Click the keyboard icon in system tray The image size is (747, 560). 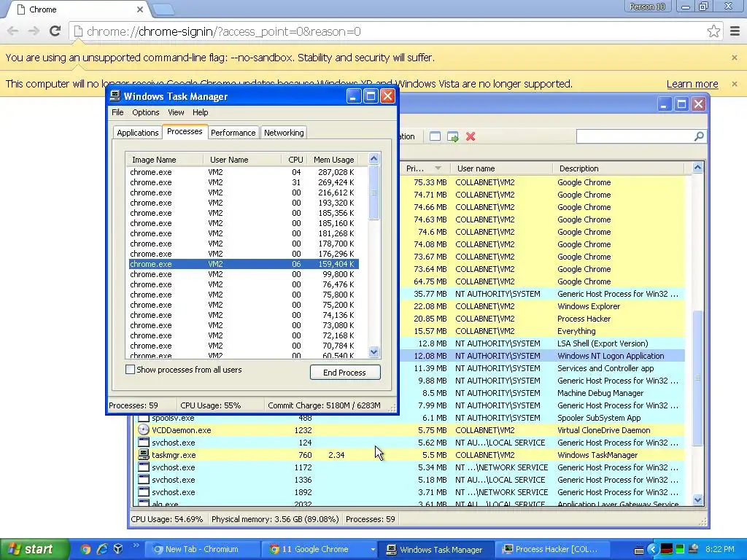click(x=639, y=550)
